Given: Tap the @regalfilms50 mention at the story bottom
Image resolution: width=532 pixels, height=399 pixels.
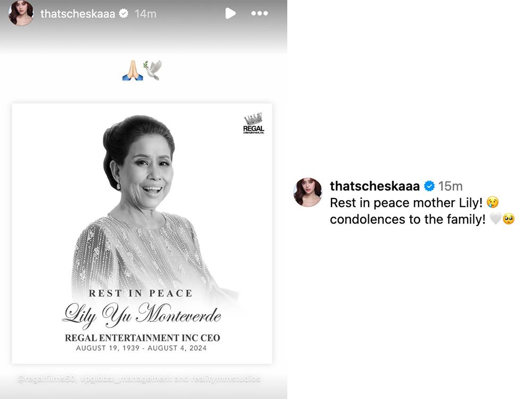Looking at the screenshot, I should tap(46, 379).
